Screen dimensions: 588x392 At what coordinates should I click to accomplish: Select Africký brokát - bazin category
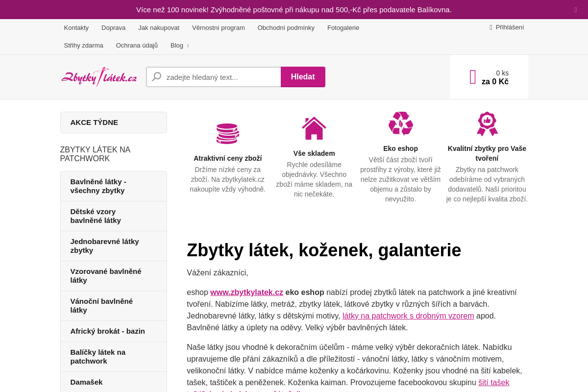click(114, 331)
